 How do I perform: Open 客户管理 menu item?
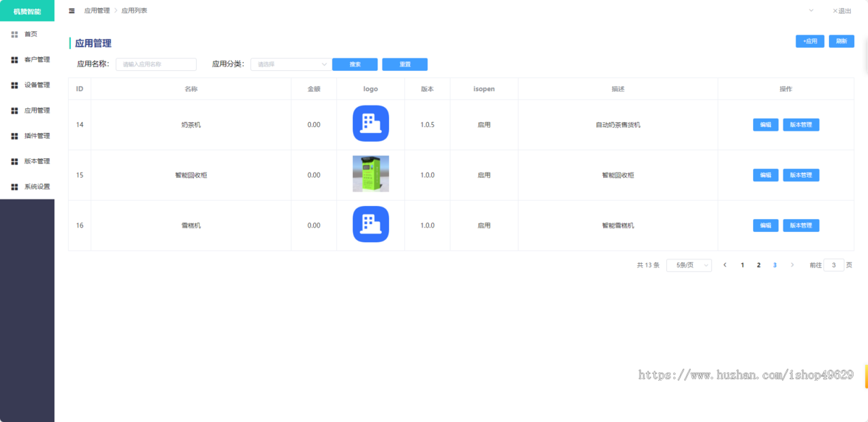[x=37, y=59]
